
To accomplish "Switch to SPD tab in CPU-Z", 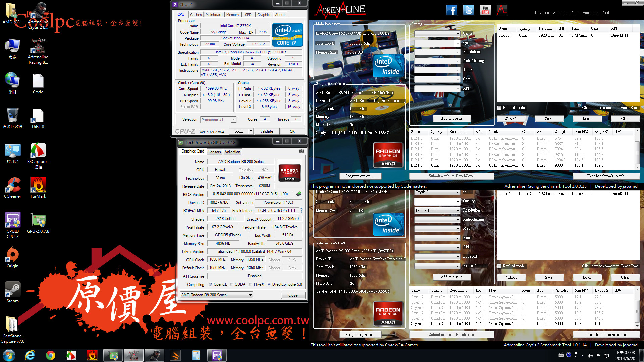I will click(x=248, y=15).
